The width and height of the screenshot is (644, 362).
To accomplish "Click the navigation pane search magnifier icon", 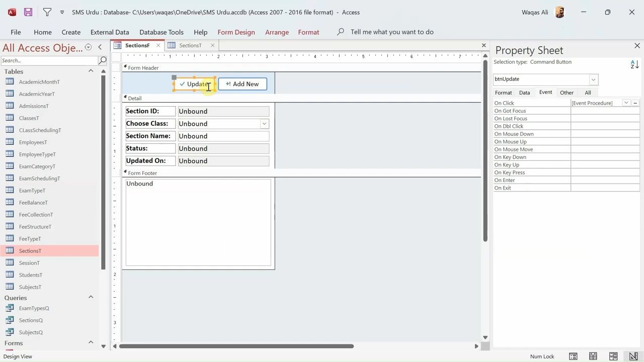I will pos(103,60).
